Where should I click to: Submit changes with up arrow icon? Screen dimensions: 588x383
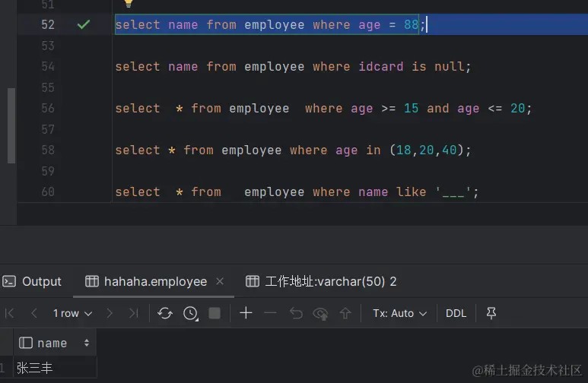pos(345,313)
